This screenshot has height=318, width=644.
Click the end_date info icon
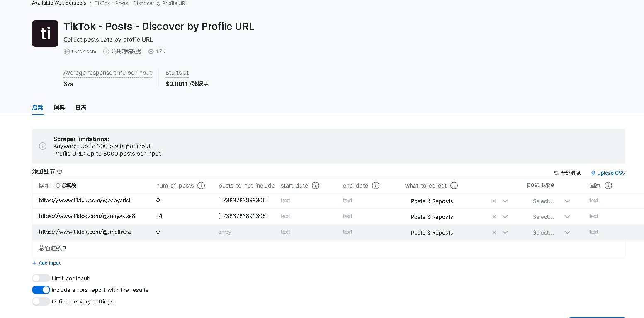click(x=376, y=186)
